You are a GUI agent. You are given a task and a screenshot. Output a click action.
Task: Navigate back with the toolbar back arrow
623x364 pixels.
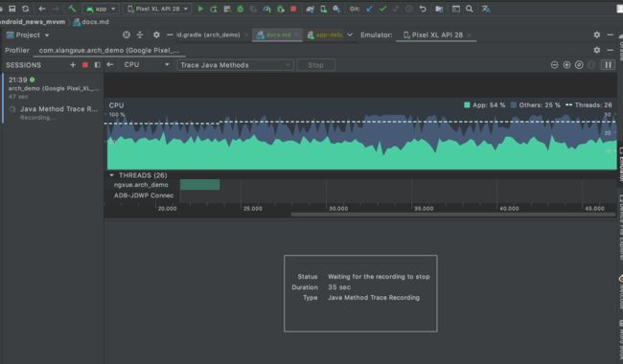pyautogui.click(x=42, y=9)
